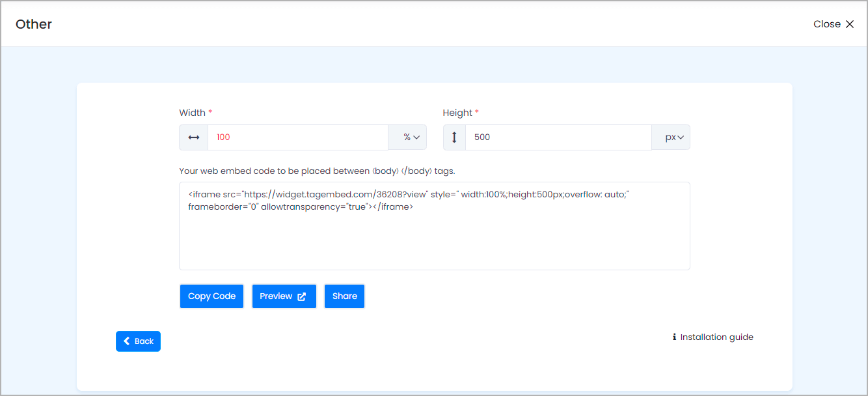Open the height unit px dropdown

tap(671, 137)
